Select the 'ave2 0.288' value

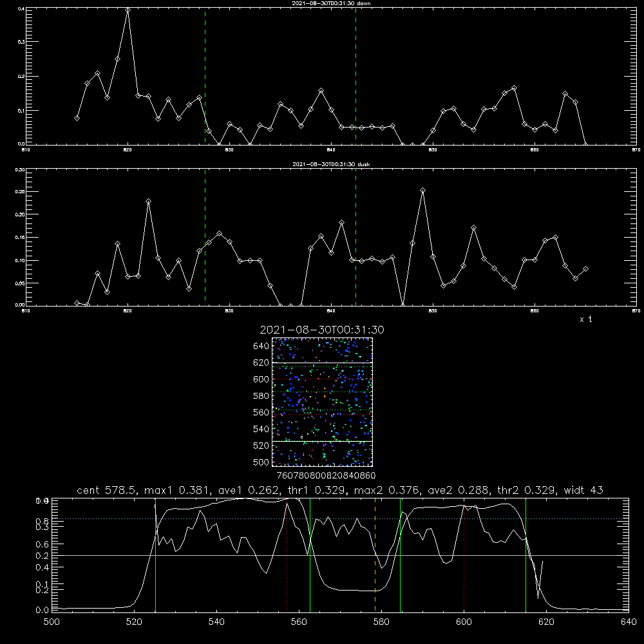point(458,490)
